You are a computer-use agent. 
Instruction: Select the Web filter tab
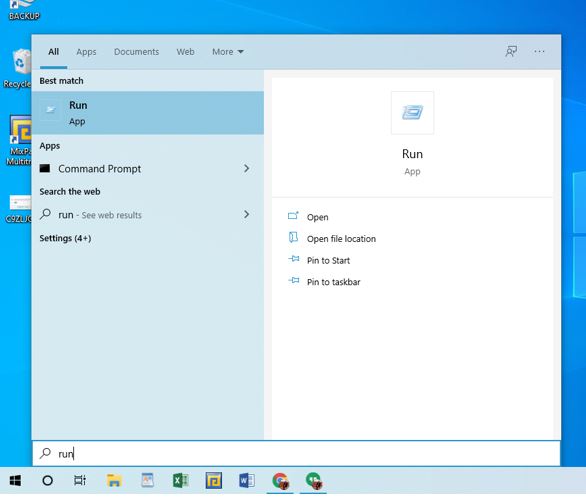coord(185,52)
